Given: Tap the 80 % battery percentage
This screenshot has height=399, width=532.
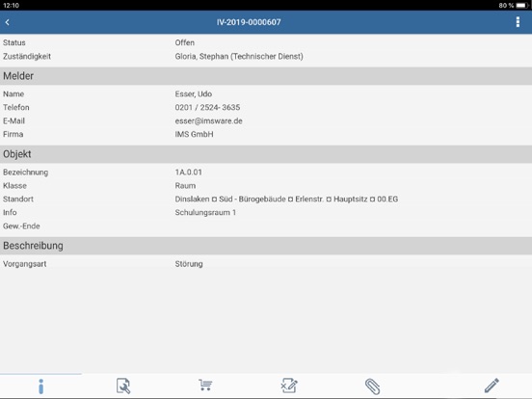Looking at the screenshot, I should [506, 6].
